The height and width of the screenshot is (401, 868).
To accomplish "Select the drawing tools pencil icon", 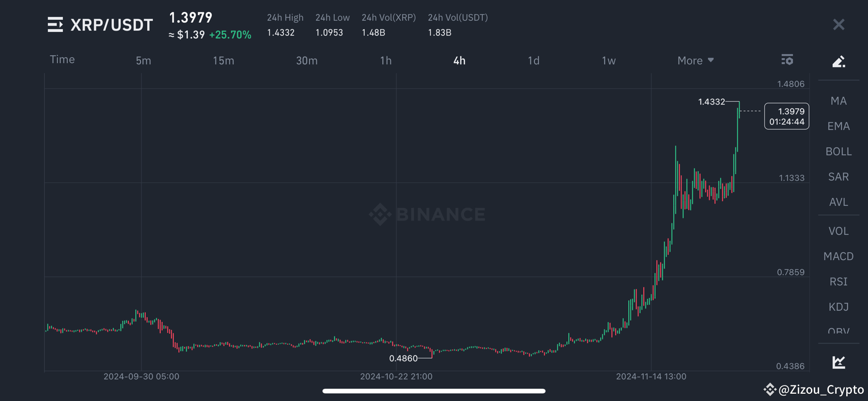I will tap(839, 61).
